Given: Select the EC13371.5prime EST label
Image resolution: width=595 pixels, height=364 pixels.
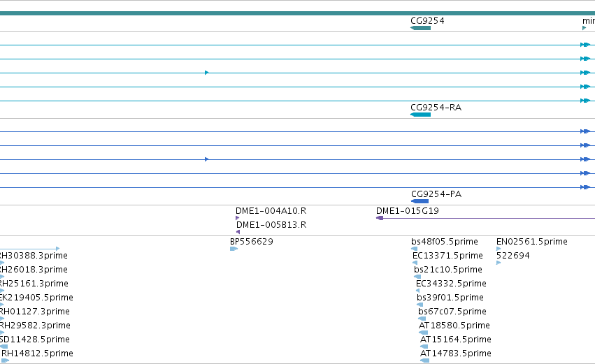Looking at the screenshot, I should (x=447, y=256).
